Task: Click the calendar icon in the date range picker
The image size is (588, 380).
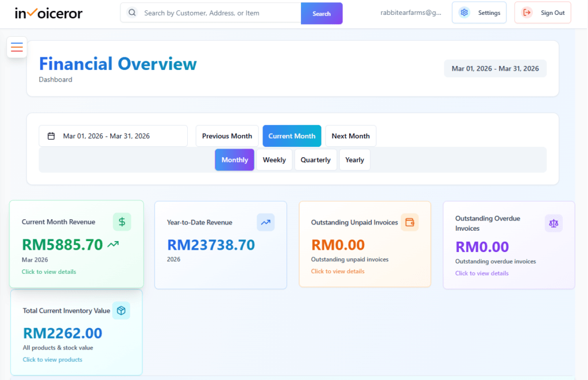Action: (51, 135)
